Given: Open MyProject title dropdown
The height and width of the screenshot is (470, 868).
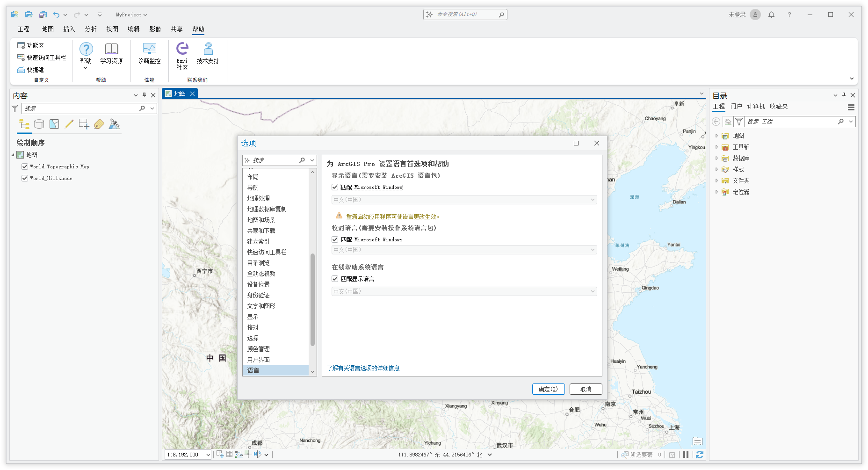Looking at the screenshot, I should [131, 14].
